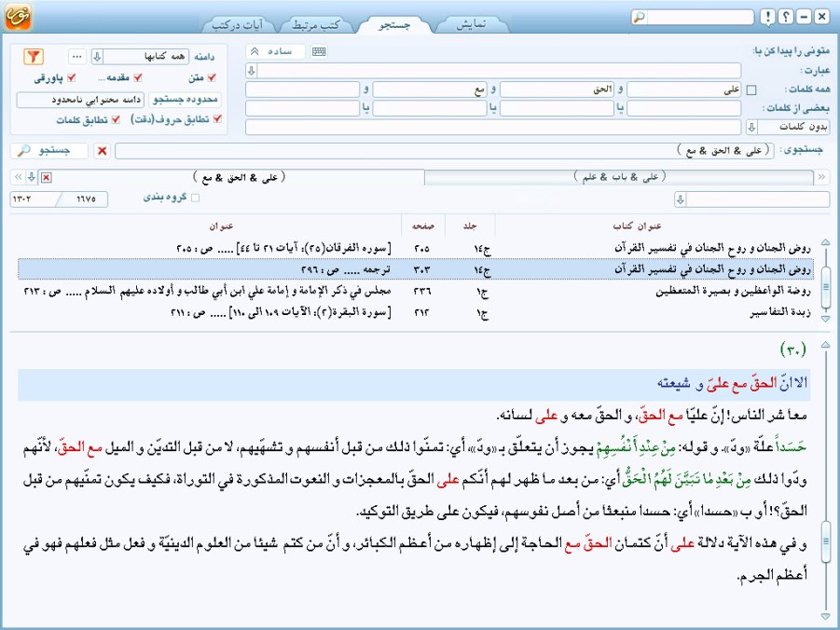Image resolution: width=840 pixels, height=630 pixels.
Task: Open the دامنه همه کتابها dropdown arrow
Action: (x=97, y=56)
